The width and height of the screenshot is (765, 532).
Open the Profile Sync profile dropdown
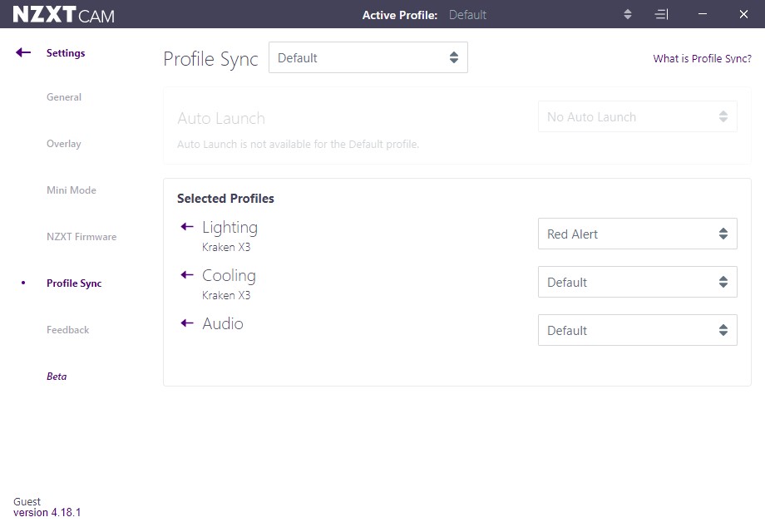[368, 57]
